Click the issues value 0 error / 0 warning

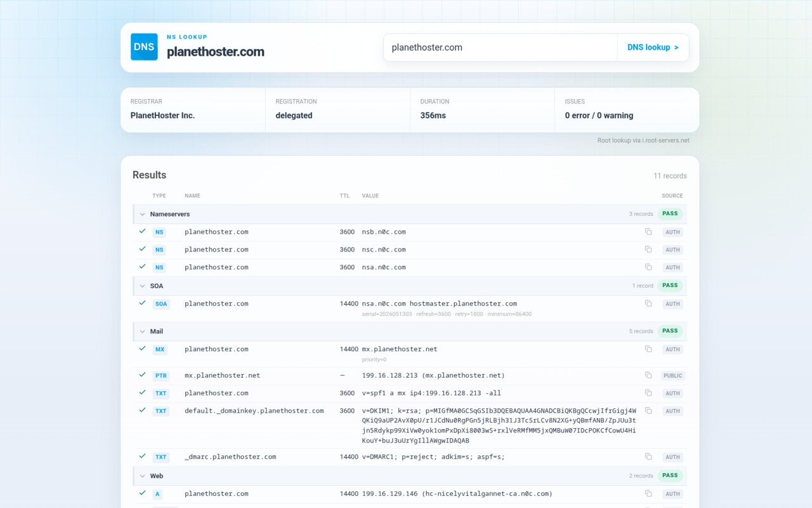tap(599, 116)
